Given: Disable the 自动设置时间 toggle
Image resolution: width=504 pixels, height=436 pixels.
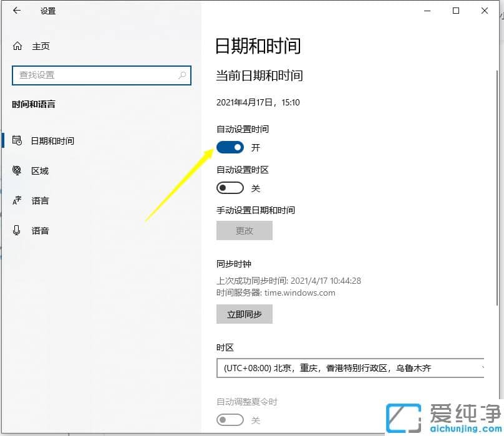Looking at the screenshot, I should pos(230,147).
